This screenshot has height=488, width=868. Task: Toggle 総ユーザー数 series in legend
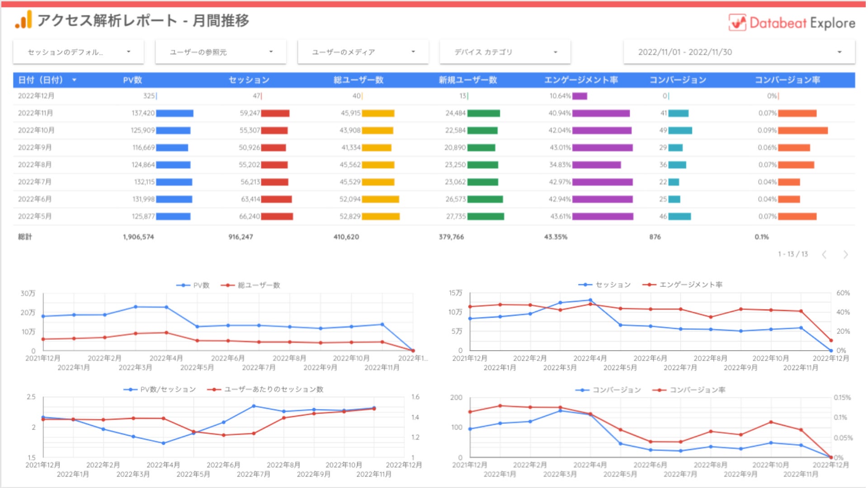pyautogui.click(x=259, y=285)
